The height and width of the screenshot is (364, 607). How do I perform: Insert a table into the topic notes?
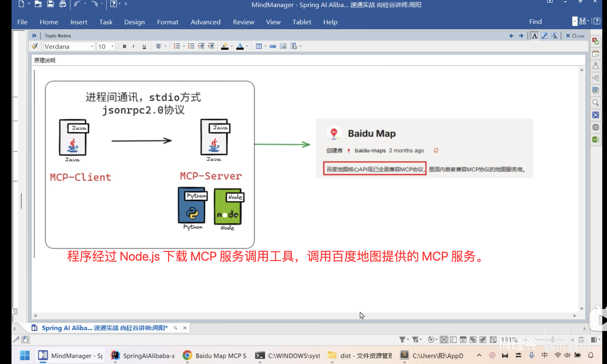(259, 46)
